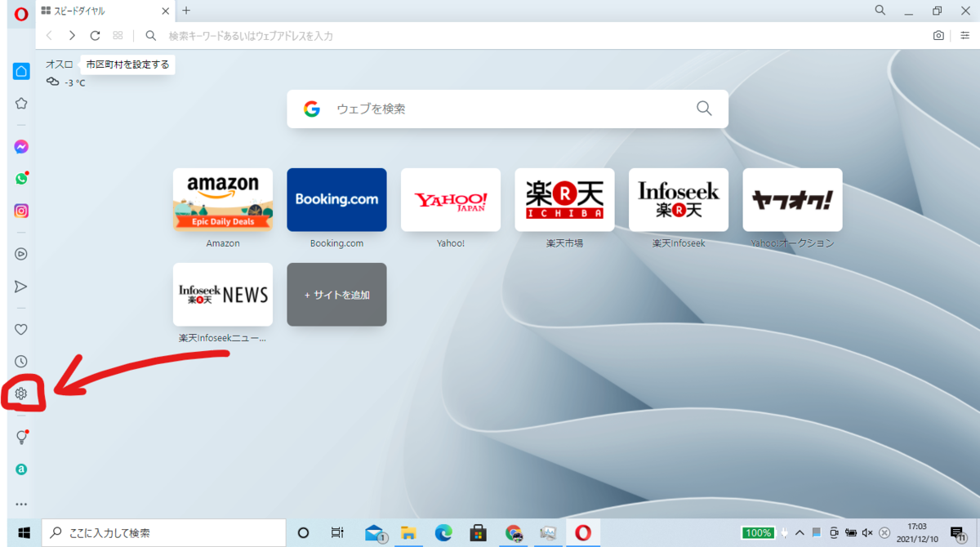
Task: Open Easy Setup sliders icon
Action: tap(965, 36)
